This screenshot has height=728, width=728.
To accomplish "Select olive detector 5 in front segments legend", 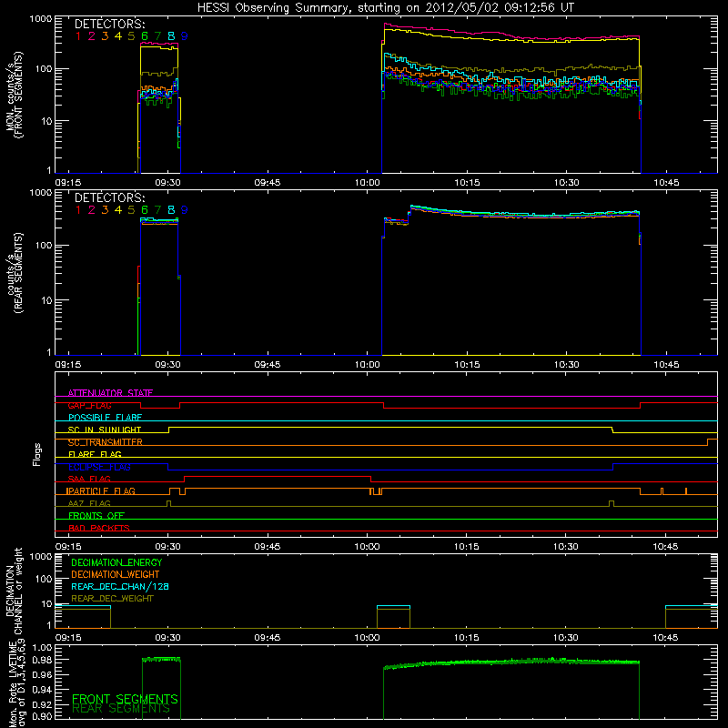I will (131, 36).
